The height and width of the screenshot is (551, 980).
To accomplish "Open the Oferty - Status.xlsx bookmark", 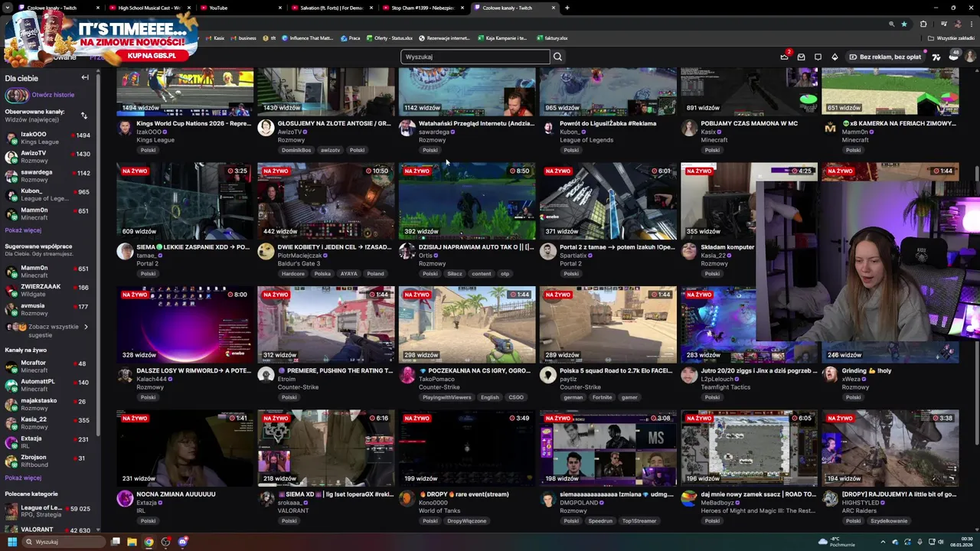I will pyautogui.click(x=389, y=37).
